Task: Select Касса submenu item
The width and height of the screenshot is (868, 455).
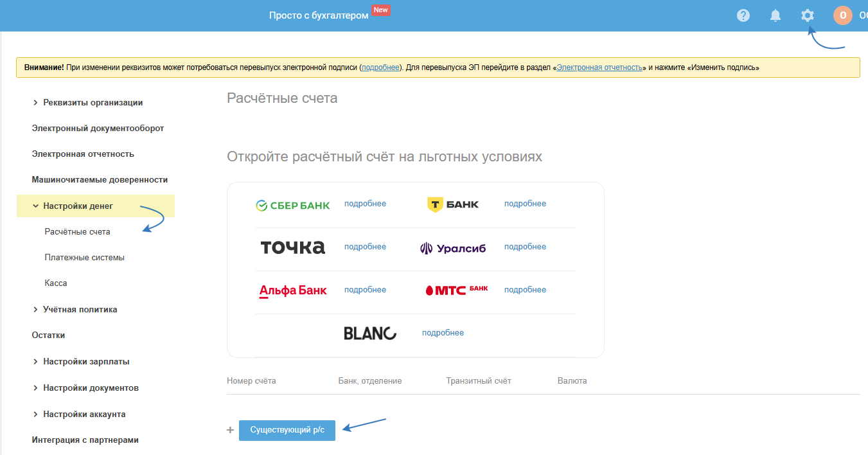Action: (x=56, y=283)
